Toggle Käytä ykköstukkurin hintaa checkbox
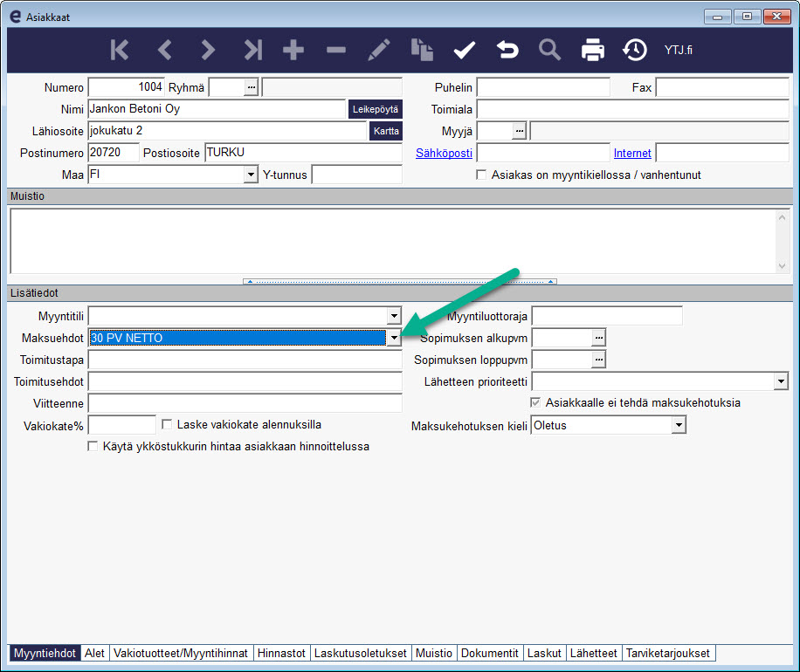800x672 pixels. click(x=93, y=446)
